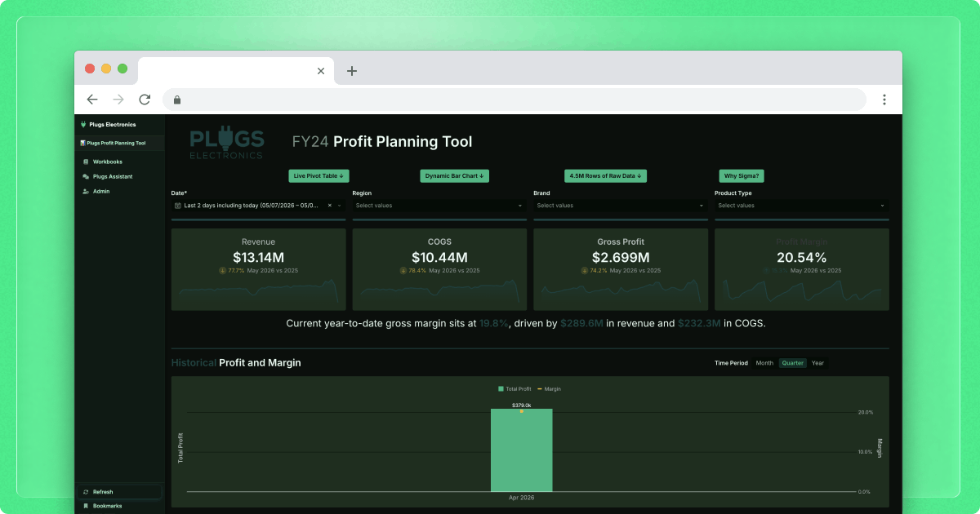The height and width of the screenshot is (514, 980).
Task: Click the FY24 Profit Planning Tool title
Action: tap(382, 142)
